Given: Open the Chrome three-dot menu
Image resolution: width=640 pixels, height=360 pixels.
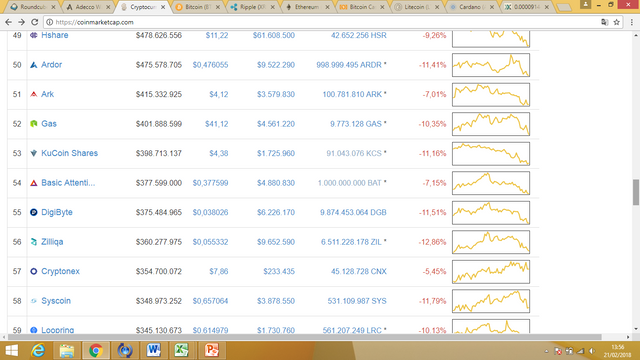Looking at the screenshot, I should (x=631, y=22).
